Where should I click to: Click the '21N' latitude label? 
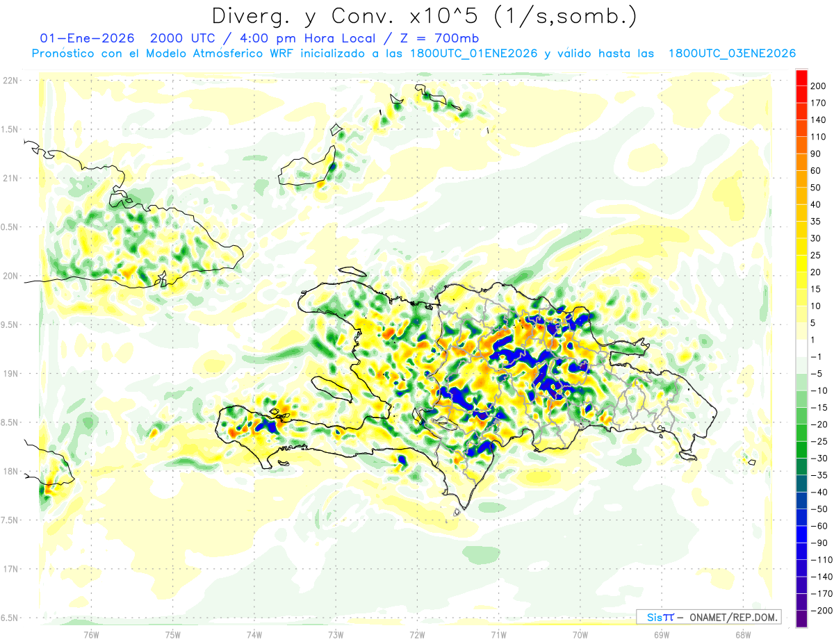tap(11, 178)
